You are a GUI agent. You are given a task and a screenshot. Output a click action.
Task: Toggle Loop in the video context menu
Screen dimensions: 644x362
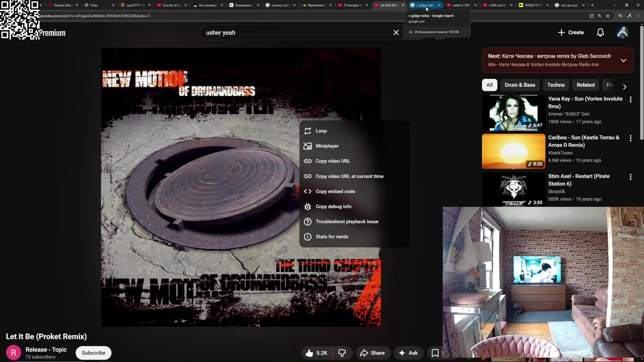[354, 131]
